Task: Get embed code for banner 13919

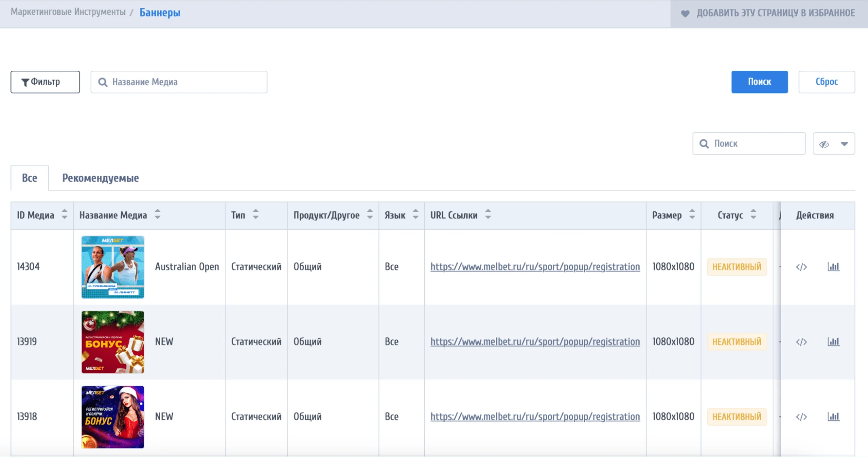Action: [801, 342]
